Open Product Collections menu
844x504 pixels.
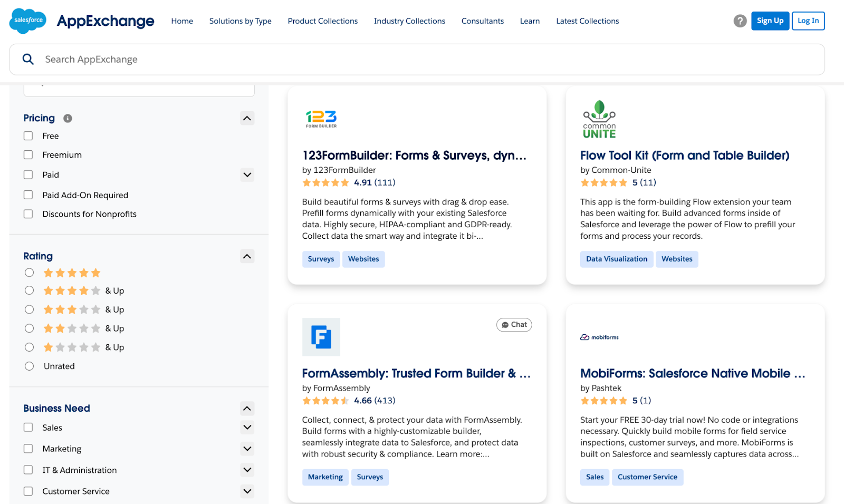coord(323,21)
